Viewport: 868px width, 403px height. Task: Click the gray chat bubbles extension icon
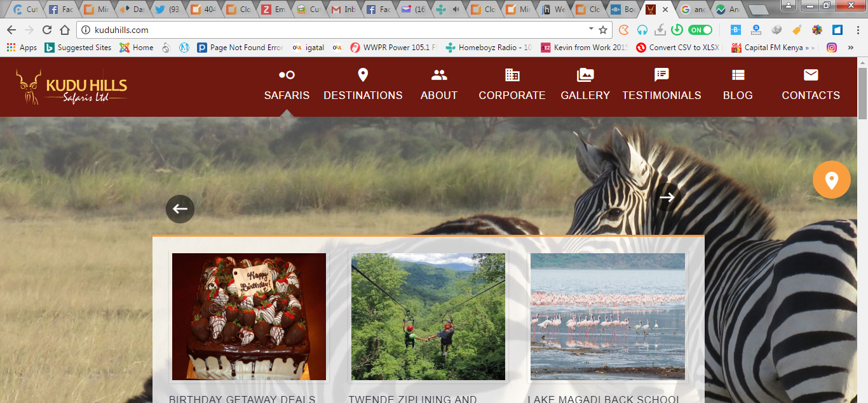[x=776, y=30]
